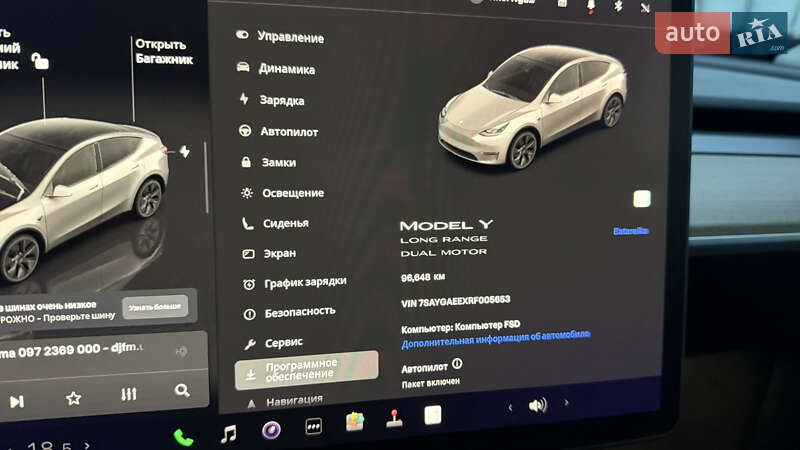The height and width of the screenshot is (450, 800).
Task: Open the green Phone app
Action: click(x=183, y=437)
